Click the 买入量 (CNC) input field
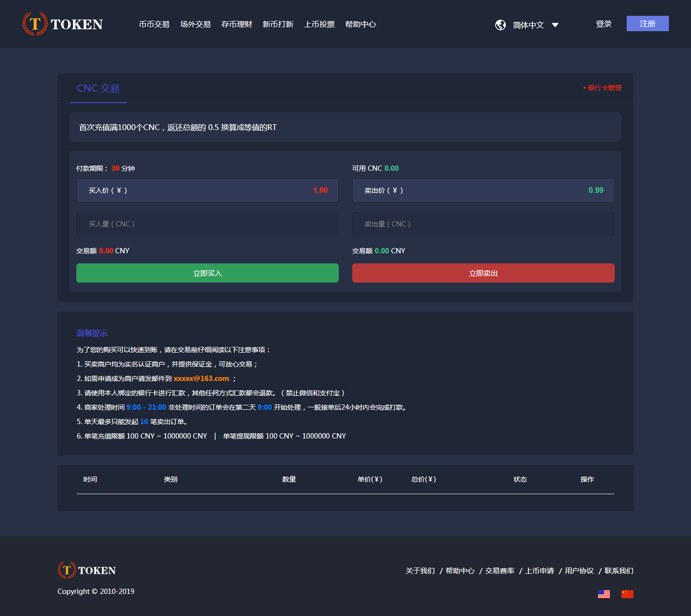Screen dimensions: 691x616 point(207,224)
